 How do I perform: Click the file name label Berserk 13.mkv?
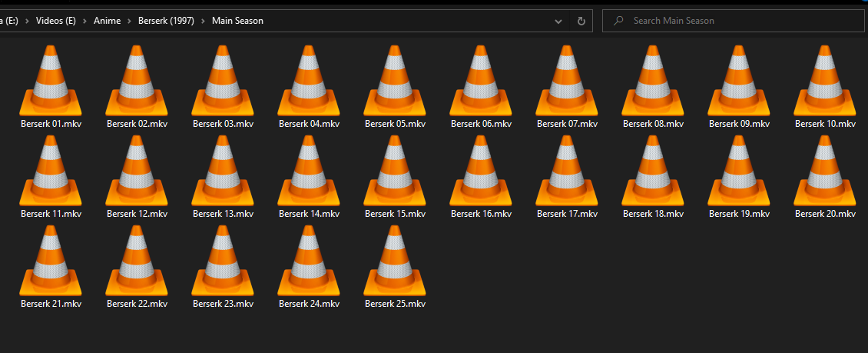coord(223,213)
